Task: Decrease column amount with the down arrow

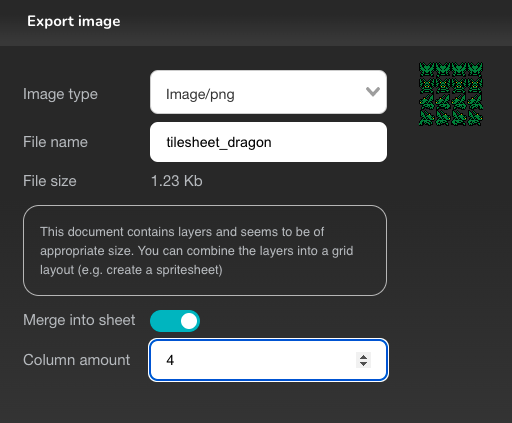Action: 363,364
